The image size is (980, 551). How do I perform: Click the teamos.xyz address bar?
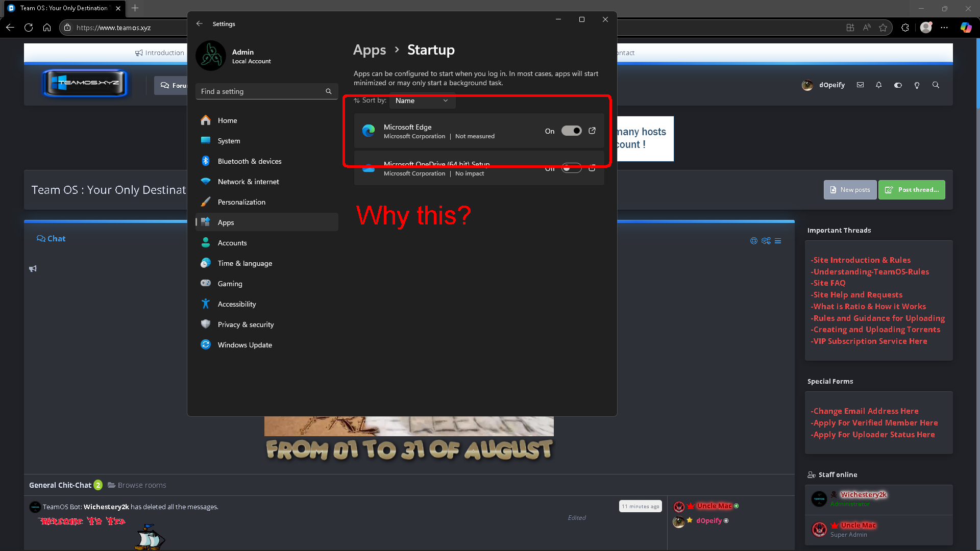(113, 28)
